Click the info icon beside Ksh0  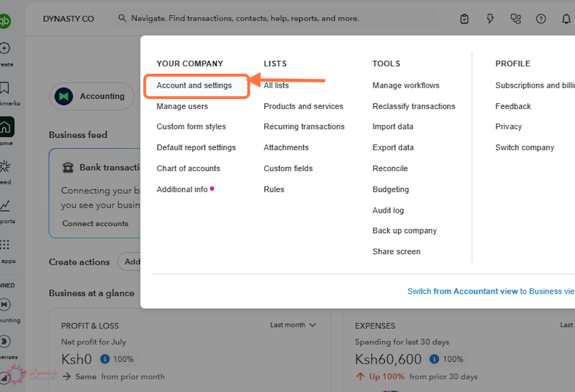(105, 359)
